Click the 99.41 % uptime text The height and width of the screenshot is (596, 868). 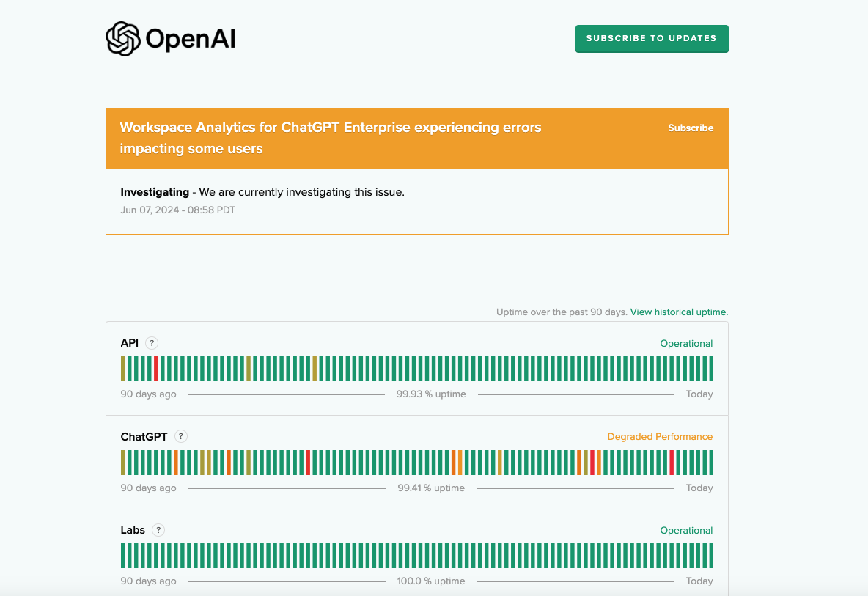(x=431, y=488)
